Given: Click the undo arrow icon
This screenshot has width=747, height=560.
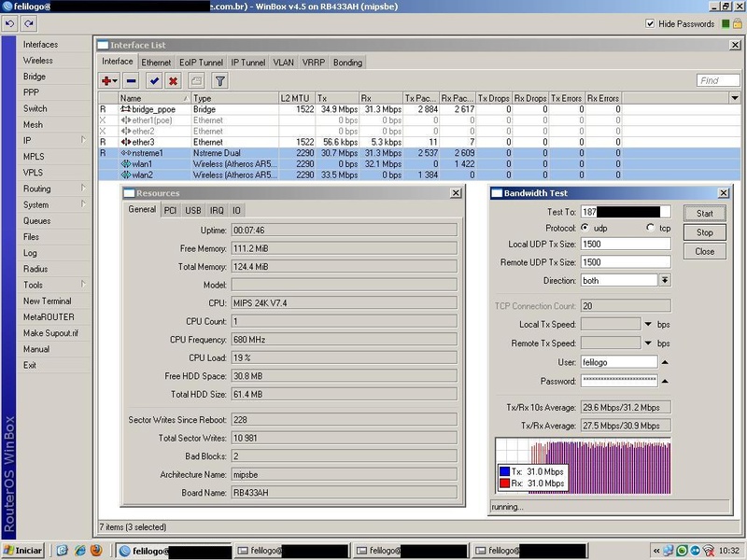Looking at the screenshot, I should pyautogui.click(x=9, y=23).
